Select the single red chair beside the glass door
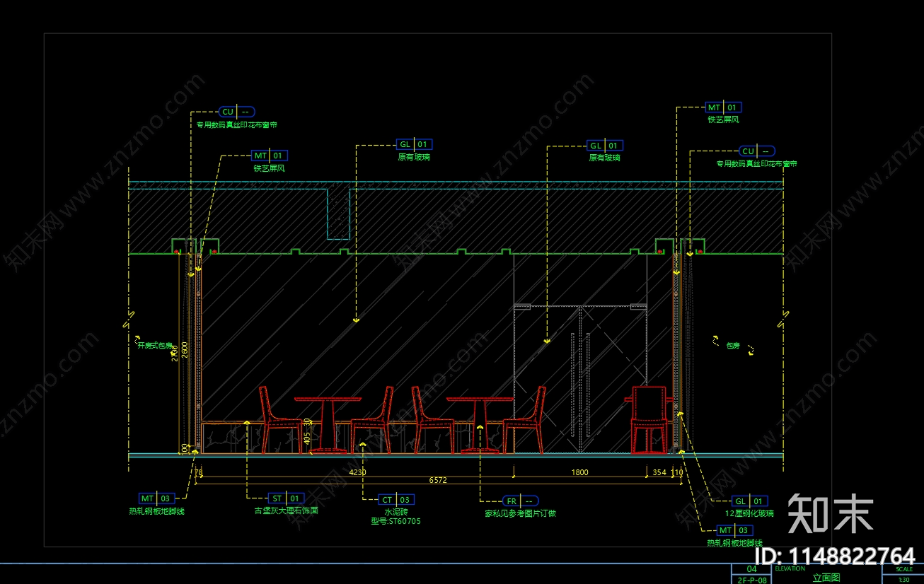 pyautogui.click(x=648, y=419)
